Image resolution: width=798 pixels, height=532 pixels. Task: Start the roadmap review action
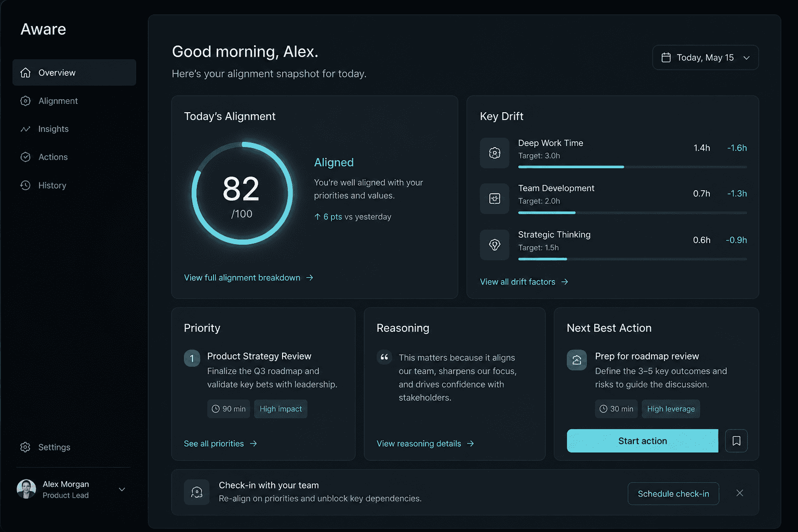click(x=643, y=441)
